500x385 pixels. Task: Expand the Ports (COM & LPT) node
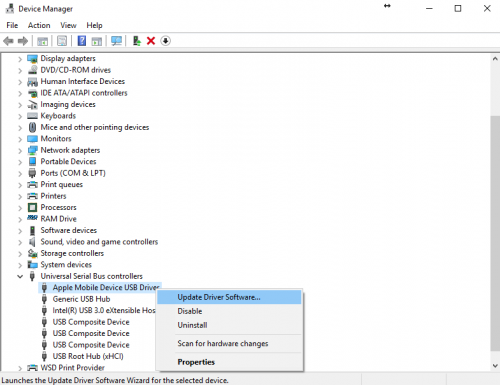click(x=20, y=174)
